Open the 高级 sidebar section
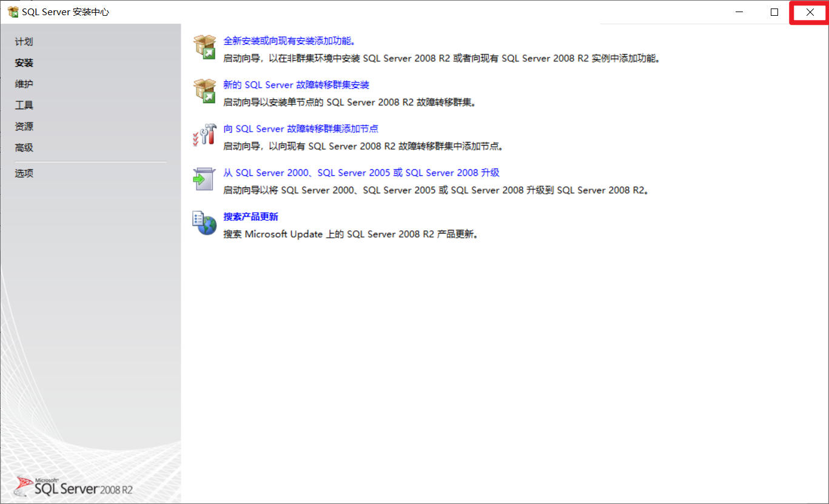The width and height of the screenshot is (829, 504). (24, 148)
